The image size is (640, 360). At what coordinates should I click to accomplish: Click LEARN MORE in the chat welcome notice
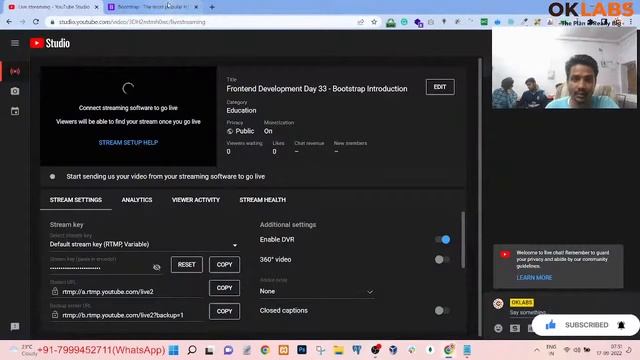coord(534,278)
